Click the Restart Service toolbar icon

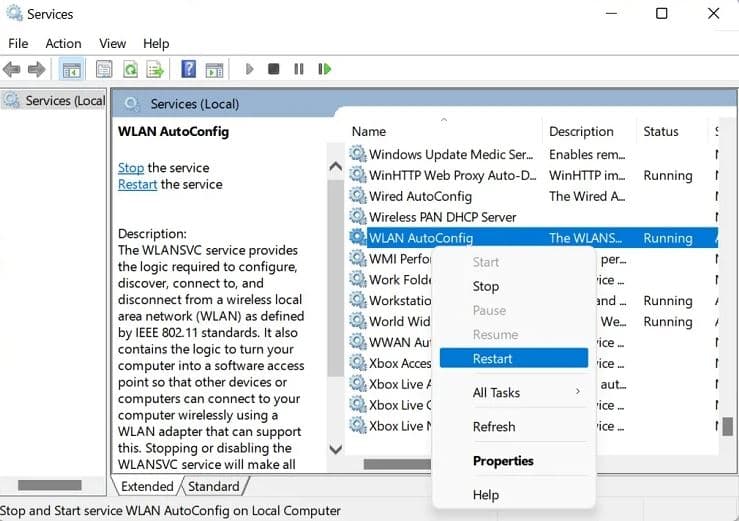324,69
